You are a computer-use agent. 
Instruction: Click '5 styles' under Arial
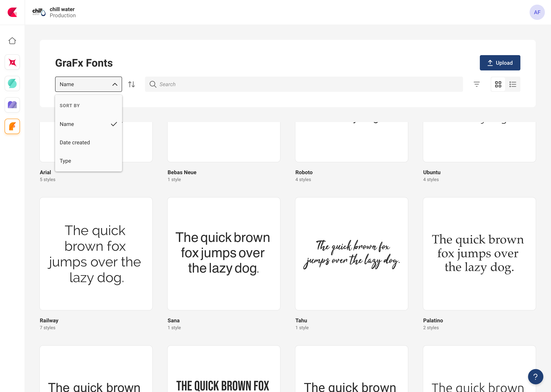click(x=47, y=179)
